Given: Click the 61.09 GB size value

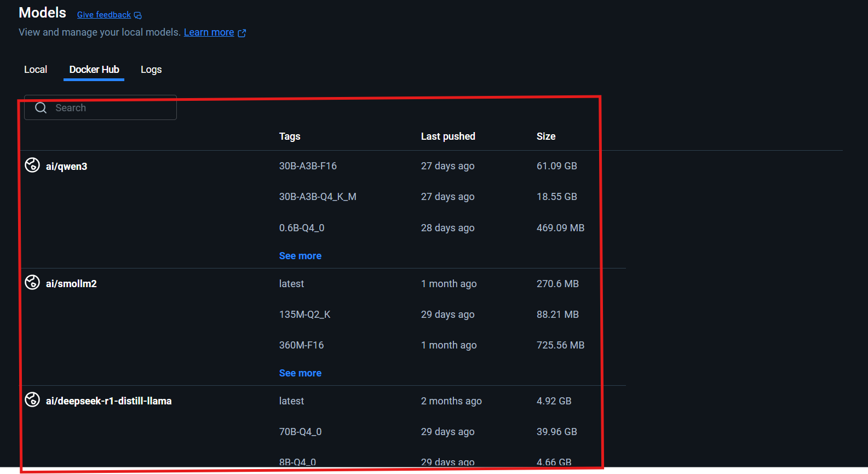Looking at the screenshot, I should [557, 166].
